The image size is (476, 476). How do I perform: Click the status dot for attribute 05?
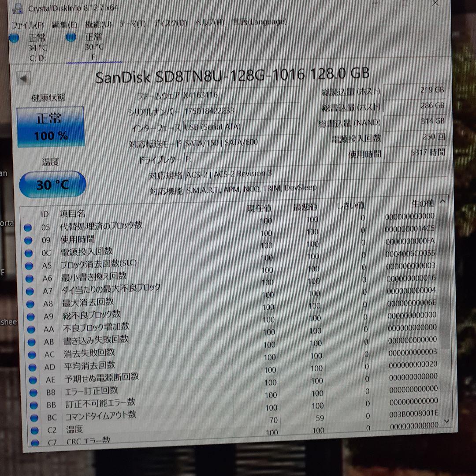tap(28, 228)
